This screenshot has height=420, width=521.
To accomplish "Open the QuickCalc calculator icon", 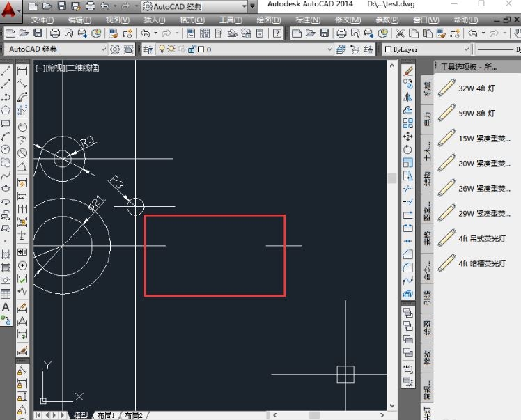I will [260, 33].
